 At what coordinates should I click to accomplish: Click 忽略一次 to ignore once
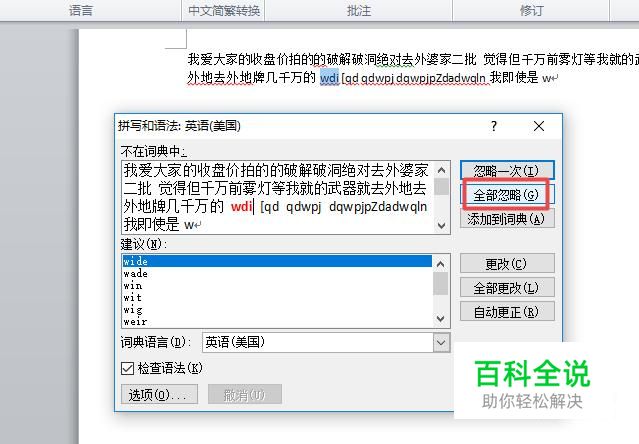(507, 170)
